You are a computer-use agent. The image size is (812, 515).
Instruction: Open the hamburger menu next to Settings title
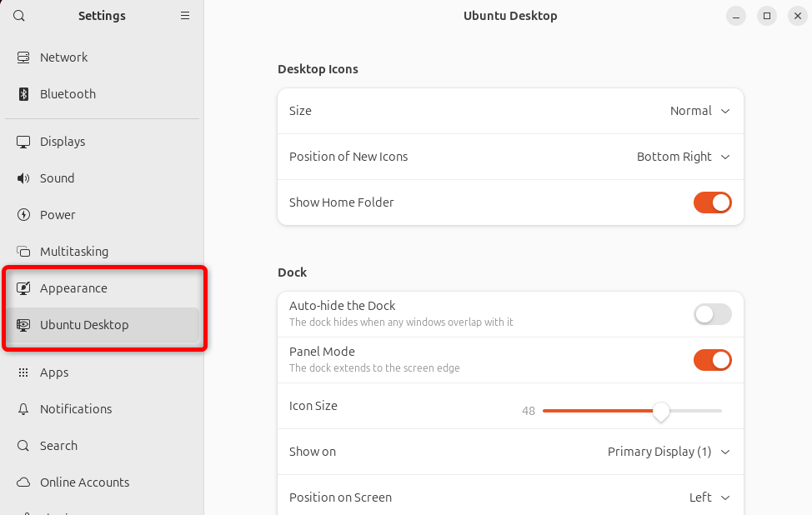click(x=185, y=16)
